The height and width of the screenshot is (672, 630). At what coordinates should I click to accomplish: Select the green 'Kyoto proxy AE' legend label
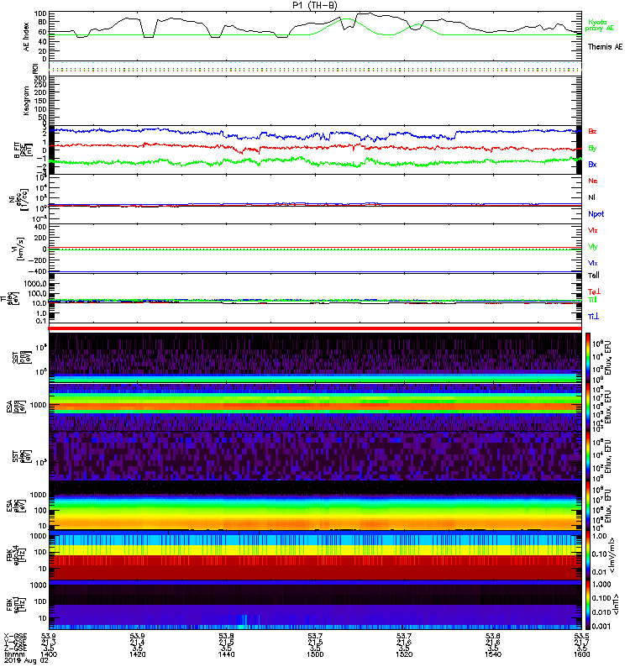(x=599, y=25)
